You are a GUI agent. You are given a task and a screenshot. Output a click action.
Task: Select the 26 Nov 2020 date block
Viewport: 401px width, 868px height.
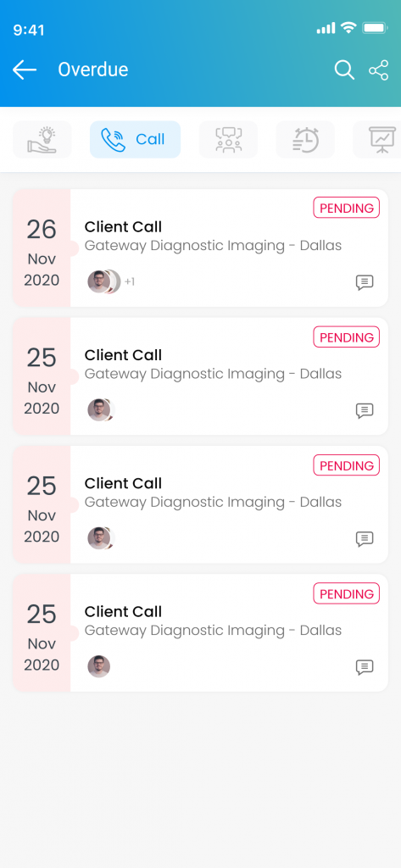tap(42, 248)
